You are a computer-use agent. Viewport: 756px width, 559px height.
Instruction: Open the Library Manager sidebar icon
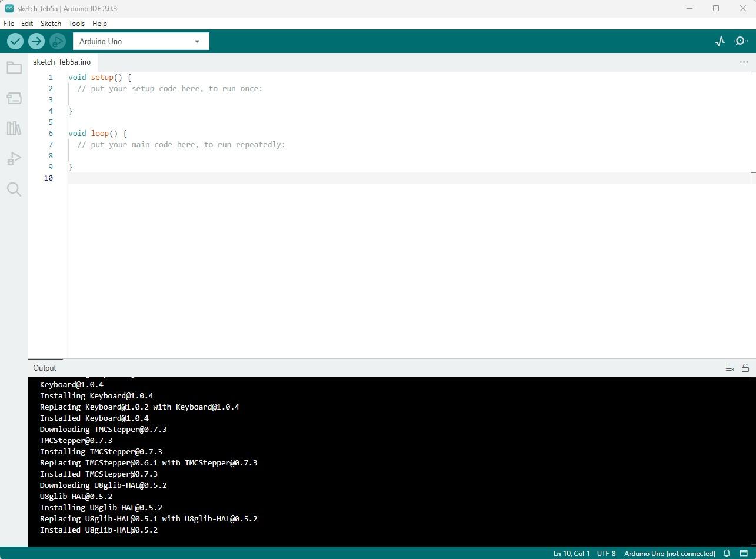[14, 128]
